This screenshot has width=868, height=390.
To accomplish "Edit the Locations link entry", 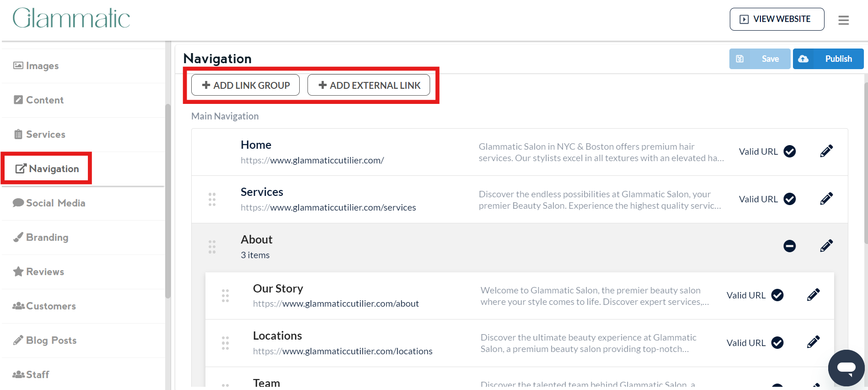I will (x=813, y=342).
